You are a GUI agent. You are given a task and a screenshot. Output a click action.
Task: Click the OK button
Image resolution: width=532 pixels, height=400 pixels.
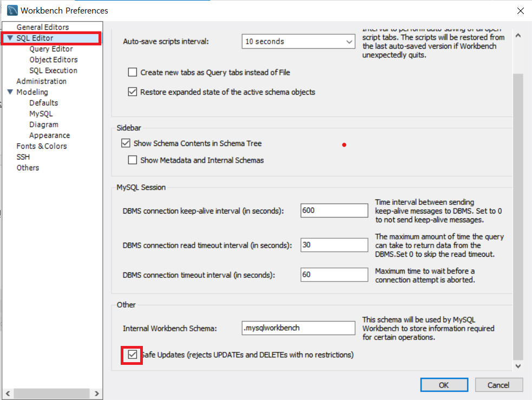[444, 385]
